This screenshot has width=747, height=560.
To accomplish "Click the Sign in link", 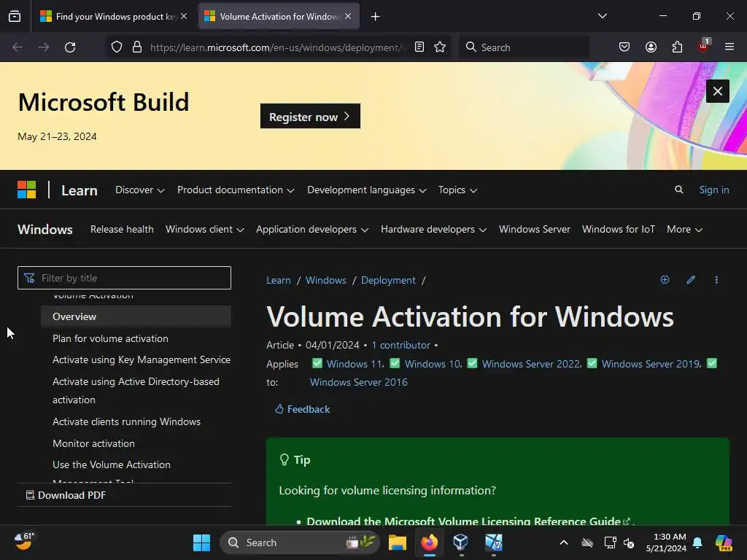I will click(x=713, y=190).
